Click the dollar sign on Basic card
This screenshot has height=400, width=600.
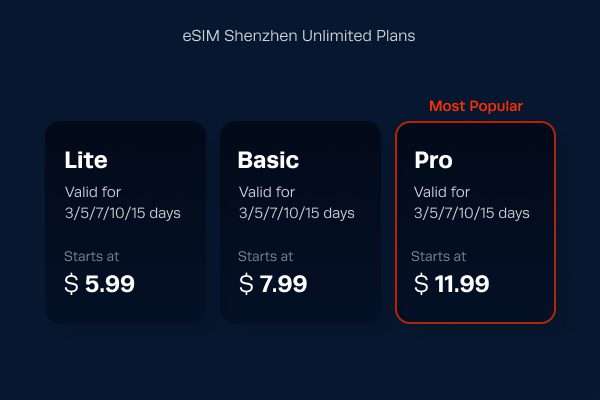tap(246, 284)
